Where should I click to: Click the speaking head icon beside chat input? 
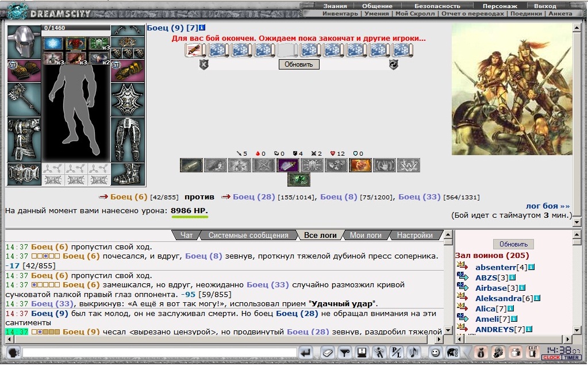coord(13,353)
